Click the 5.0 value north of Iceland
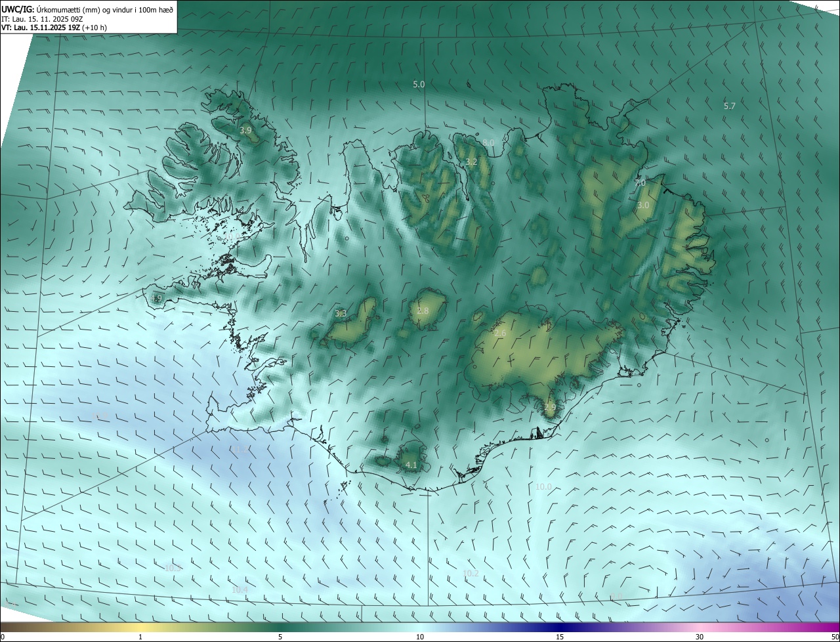The height and width of the screenshot is (642, 840). coord(419,85)
